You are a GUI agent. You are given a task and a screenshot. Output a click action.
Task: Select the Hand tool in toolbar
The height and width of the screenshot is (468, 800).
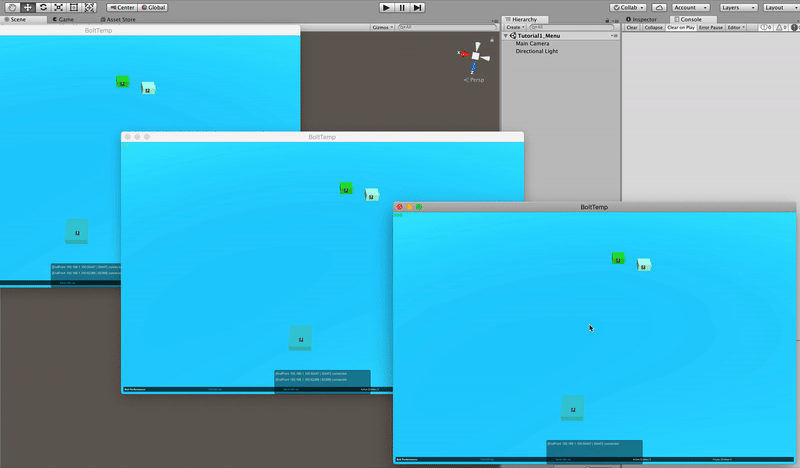11,7
